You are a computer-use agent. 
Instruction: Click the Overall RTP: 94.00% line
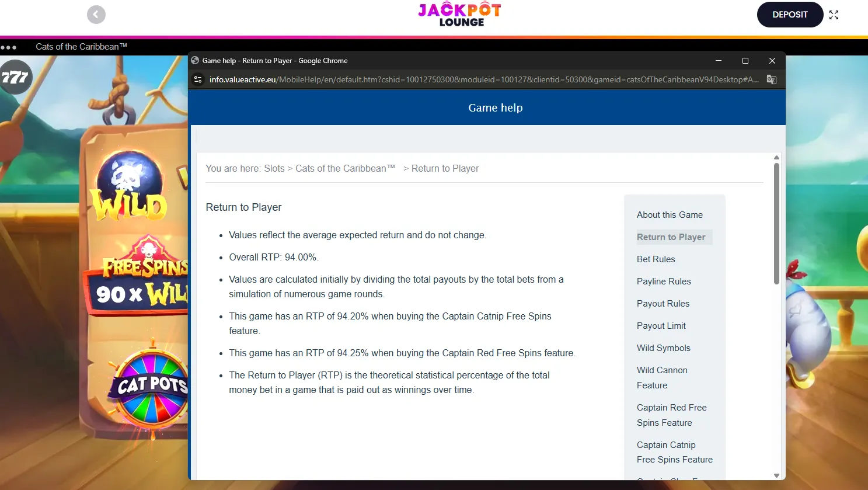click(x=274, y=258)
